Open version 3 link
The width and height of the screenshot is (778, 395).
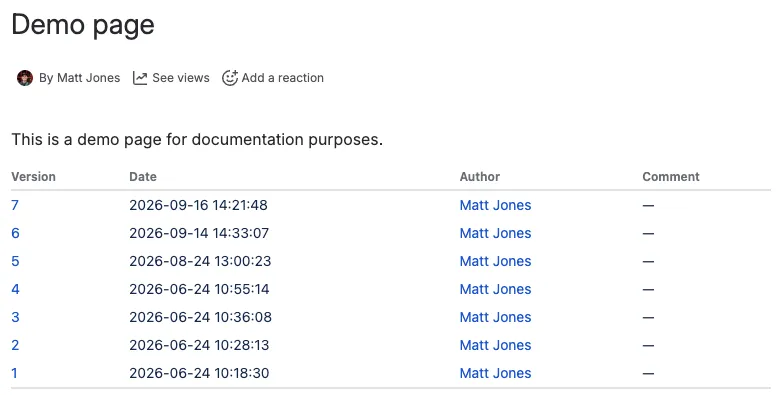click(x=15, y=317)
